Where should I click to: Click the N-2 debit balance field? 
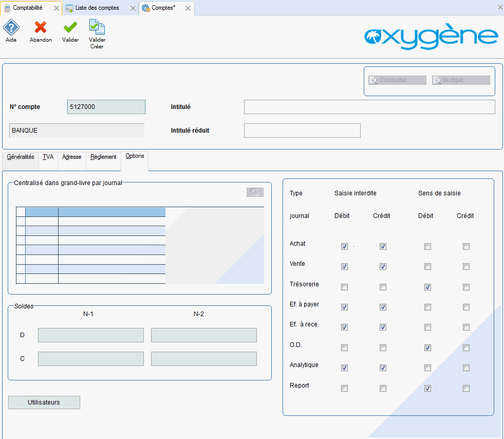tap(204, 335)
